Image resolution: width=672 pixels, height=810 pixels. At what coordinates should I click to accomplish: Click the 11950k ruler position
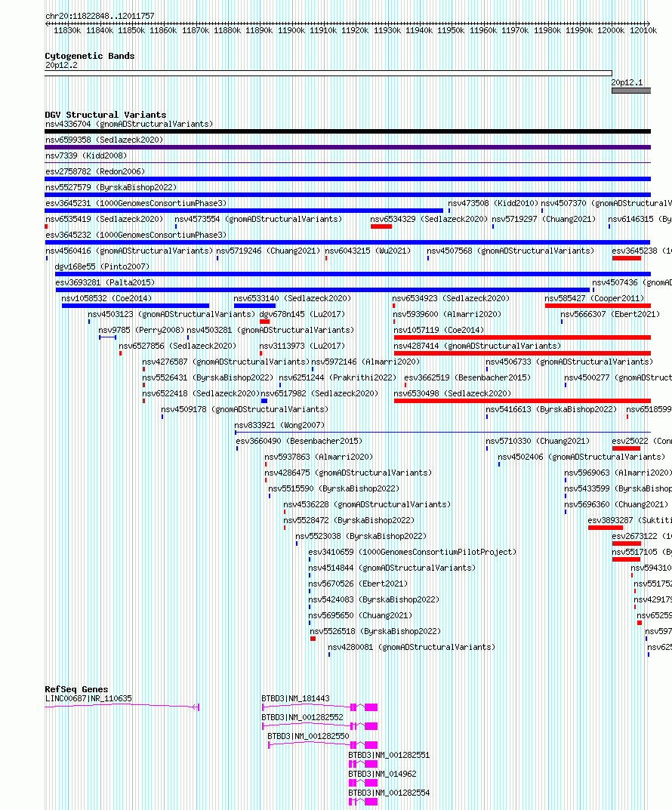(x=451, y=30)
